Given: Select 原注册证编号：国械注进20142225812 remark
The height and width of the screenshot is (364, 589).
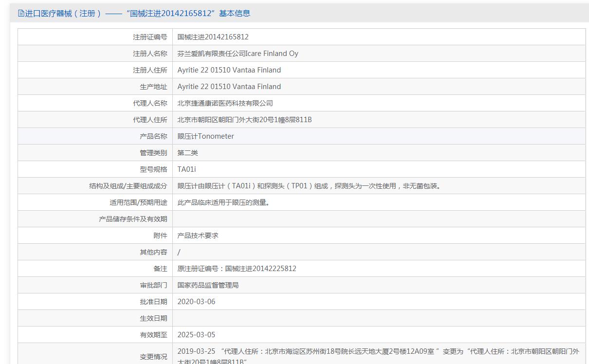Looking at the screenshot, I should (x=237, y=269).
